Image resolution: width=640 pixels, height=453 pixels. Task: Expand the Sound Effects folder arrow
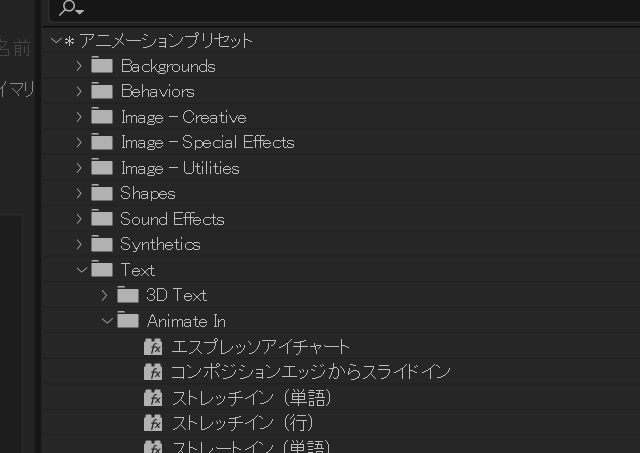[80, 219]
